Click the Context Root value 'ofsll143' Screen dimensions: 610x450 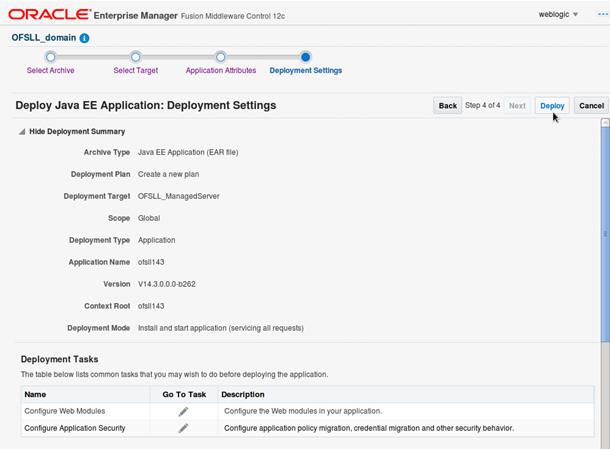pos(151,306)
